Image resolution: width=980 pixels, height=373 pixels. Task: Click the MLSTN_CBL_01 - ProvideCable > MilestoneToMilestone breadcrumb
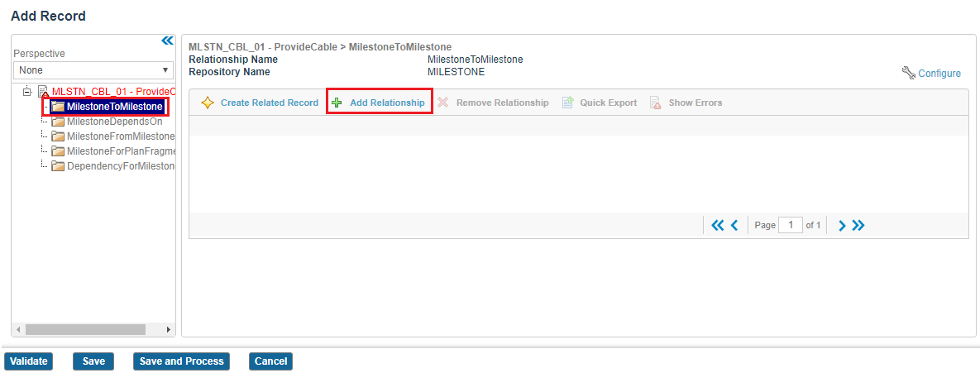pyautogui.click(x=320, y=47)
